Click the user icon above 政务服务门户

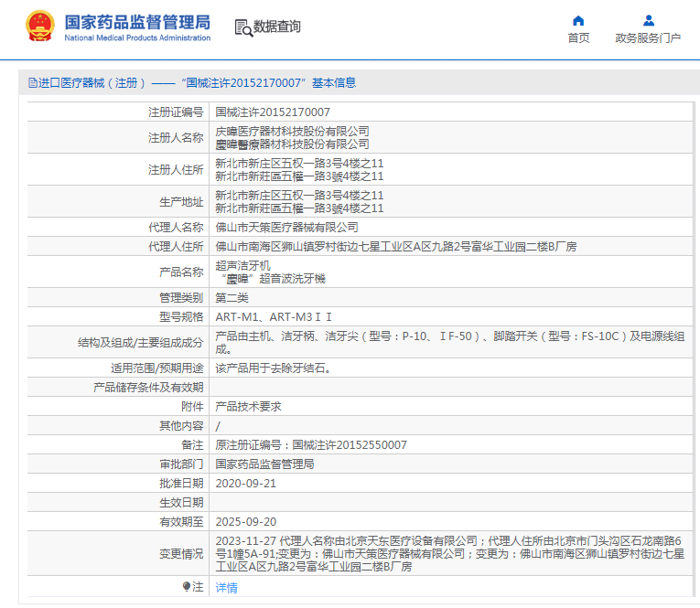click(x=649, y=20)
